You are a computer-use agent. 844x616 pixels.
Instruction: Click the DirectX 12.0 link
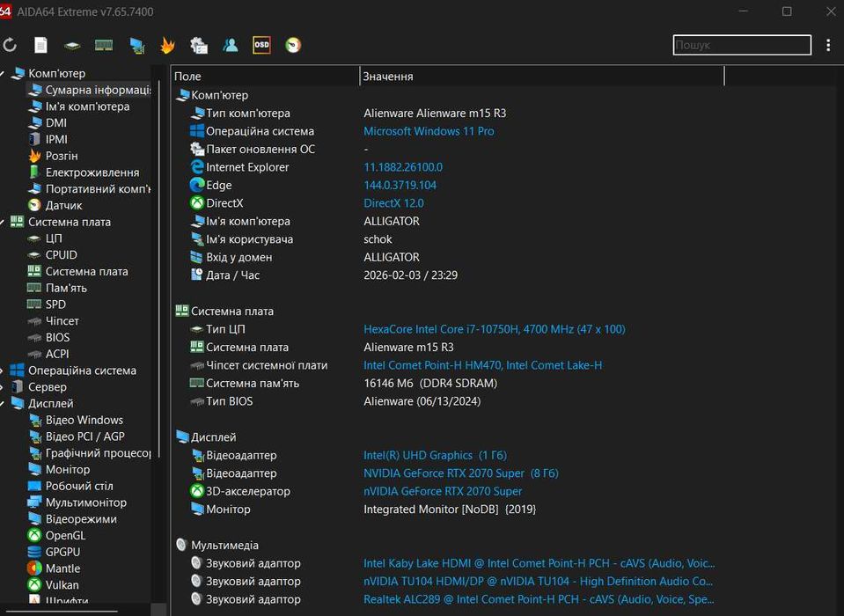(393, 203)
